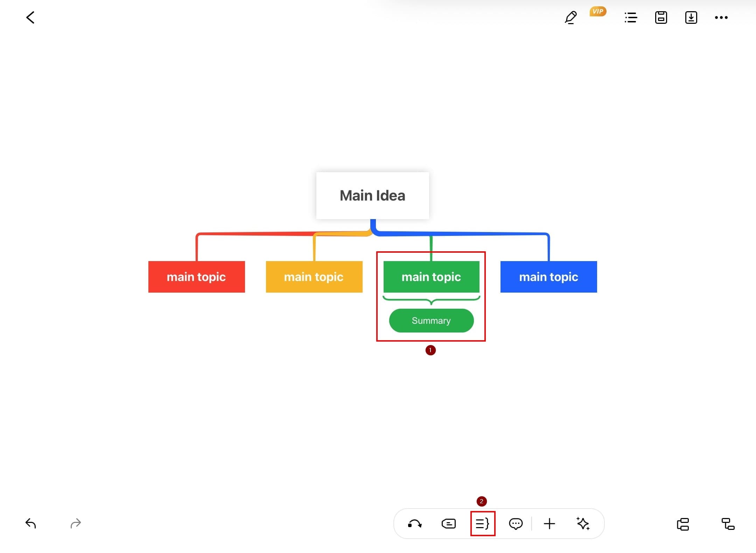Open the style brush pen tool
Viewport: 756px width, 553px height.
pos(571,17)
